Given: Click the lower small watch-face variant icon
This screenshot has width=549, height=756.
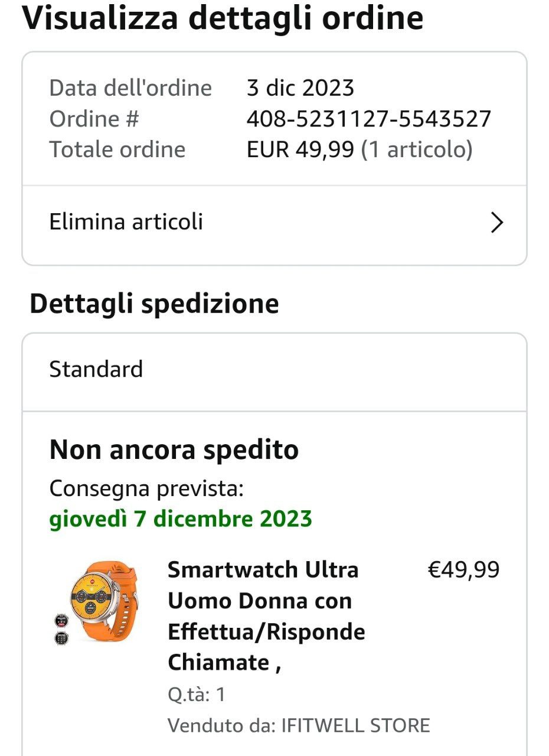Looking at the screenshot, I should [61, 638].
